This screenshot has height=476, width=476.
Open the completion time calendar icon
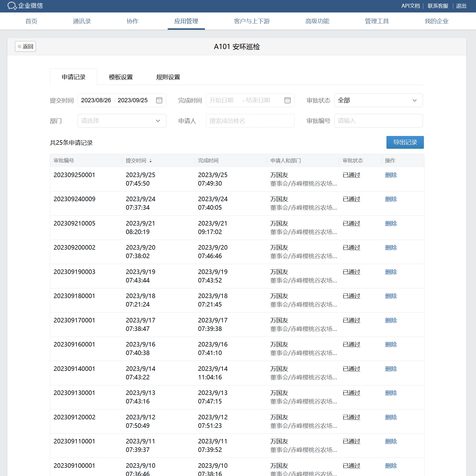pyautogui.click(x=287, y=100)
